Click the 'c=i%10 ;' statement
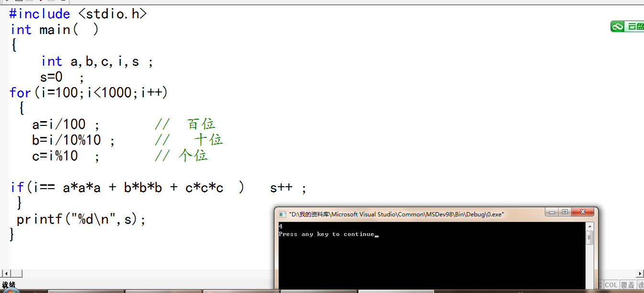This screenshot has height=293, width=644. point(66,156)
